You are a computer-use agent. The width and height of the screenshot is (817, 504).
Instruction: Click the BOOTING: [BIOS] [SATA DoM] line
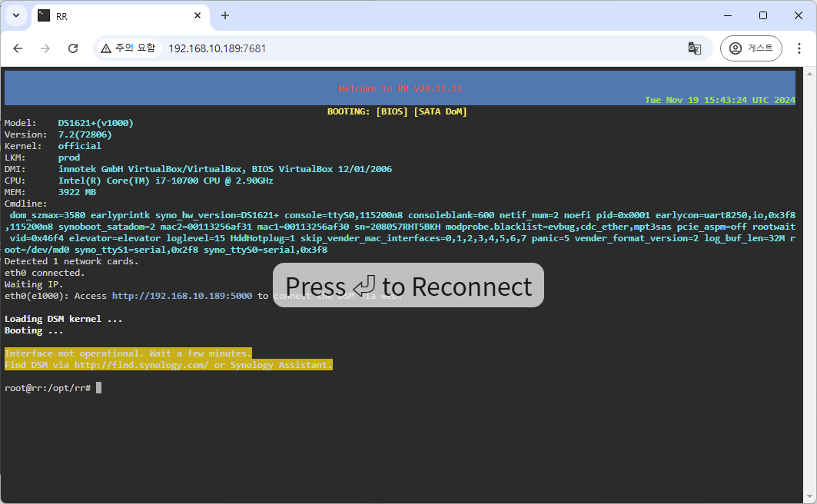(397, 111)
